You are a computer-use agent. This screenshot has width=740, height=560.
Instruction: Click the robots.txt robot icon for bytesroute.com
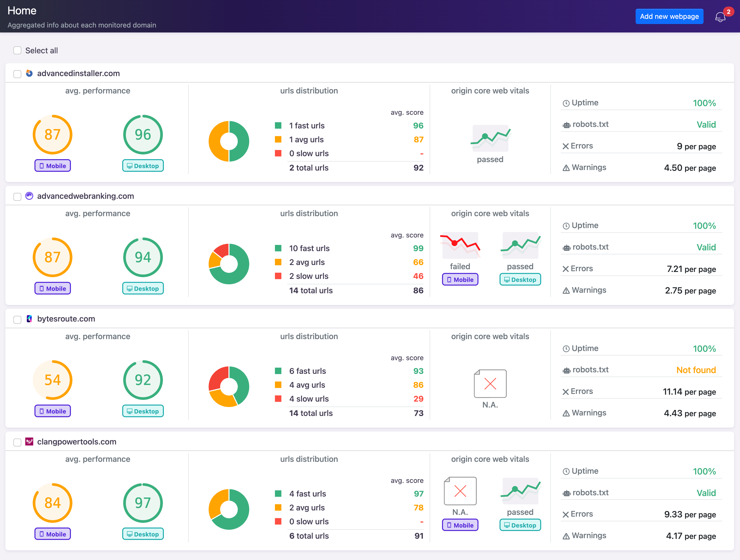[566, 370]
